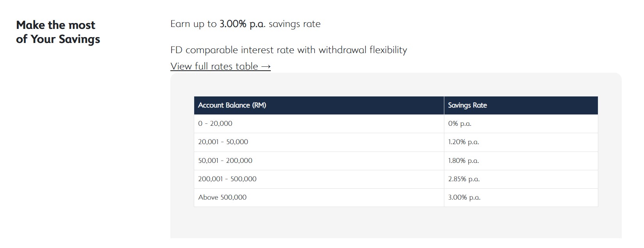Open the full rates table link

[x=220, y=66]
